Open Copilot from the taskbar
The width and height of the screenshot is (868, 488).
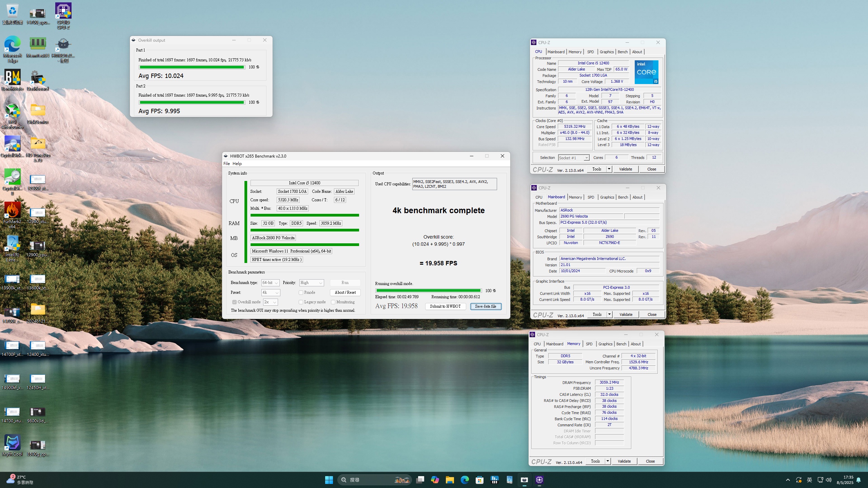point(435,480)
